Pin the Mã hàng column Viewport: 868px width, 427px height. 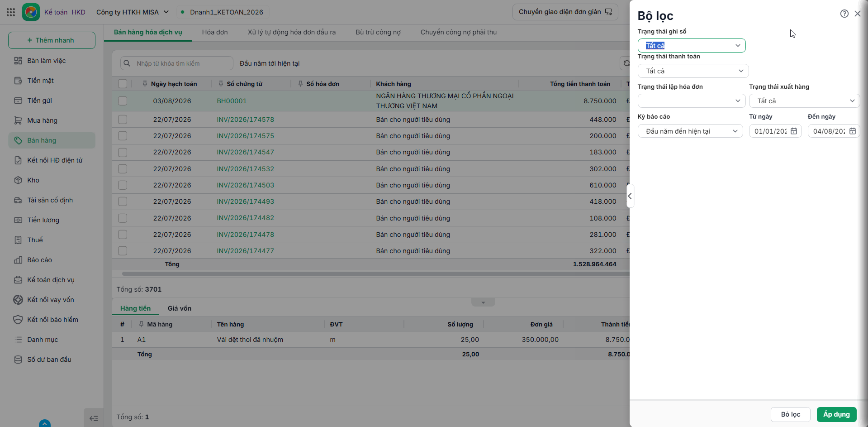pyautogui.click(x=141, y=324)
